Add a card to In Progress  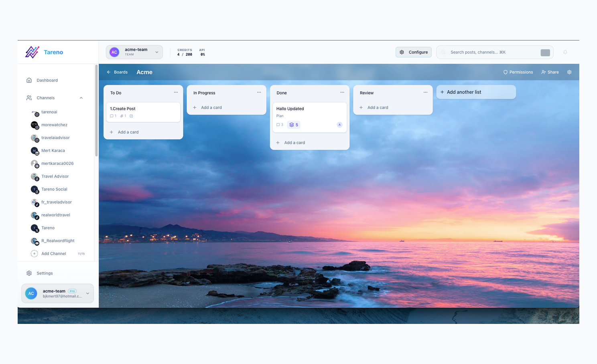pos(207,107)
